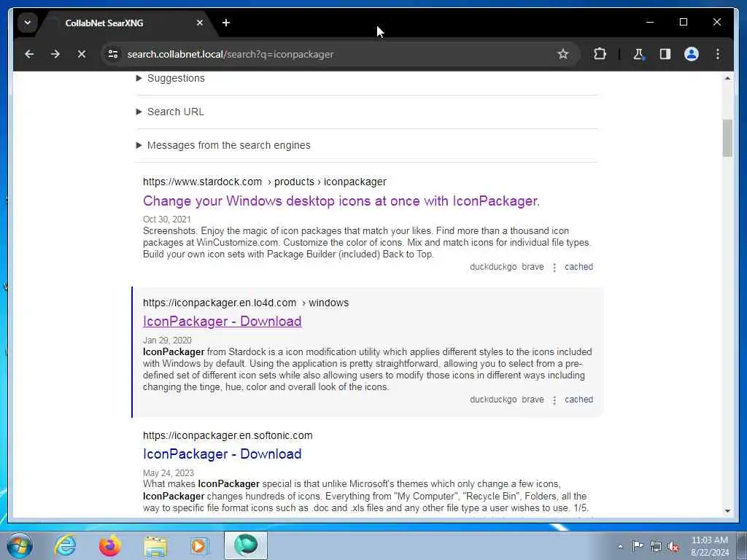Bookmark this page with the star
Screen dimensions: 747x560
point(563,54)
